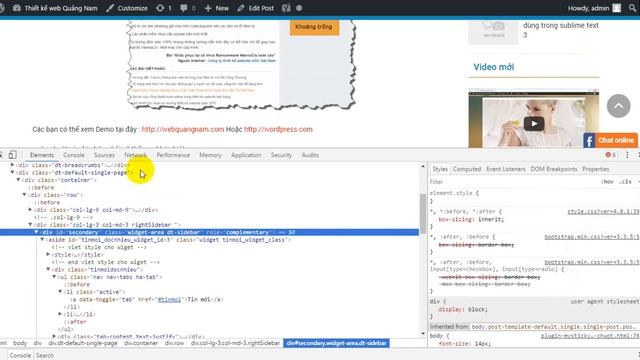Collapse the nav-tabs ul node
This screenshot has width=640, height=360.
point(54,277)
